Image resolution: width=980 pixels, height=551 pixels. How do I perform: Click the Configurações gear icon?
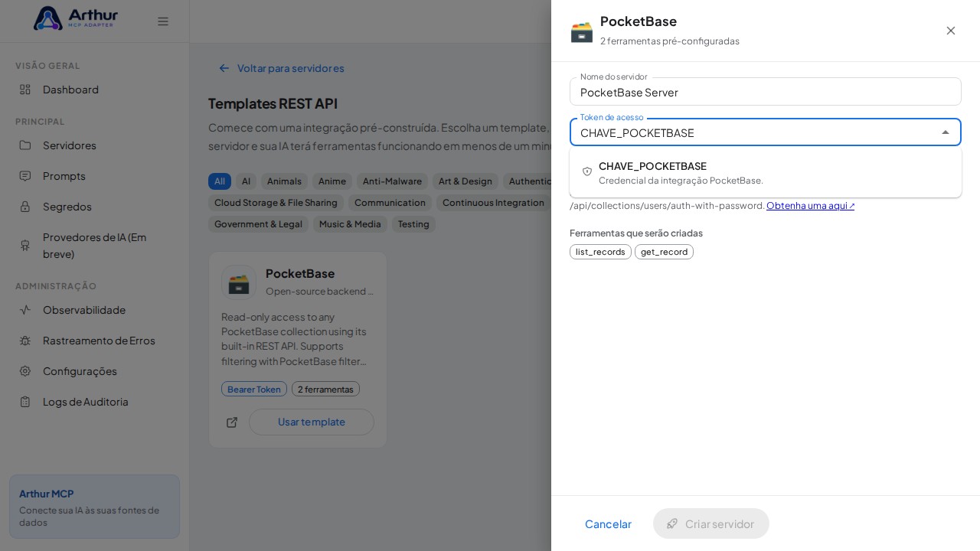point(25,371)
